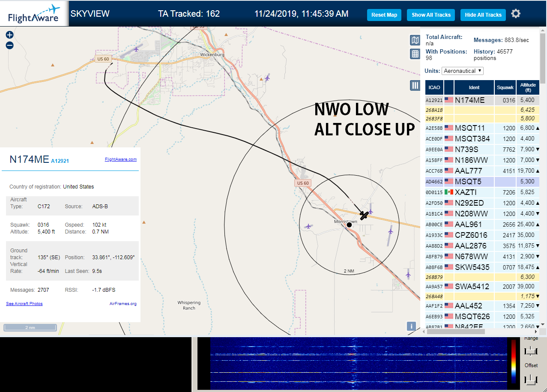Select the CPZ6016 row
The height and width of the screenshot is (392, 547).
click(x=482, y=235)
